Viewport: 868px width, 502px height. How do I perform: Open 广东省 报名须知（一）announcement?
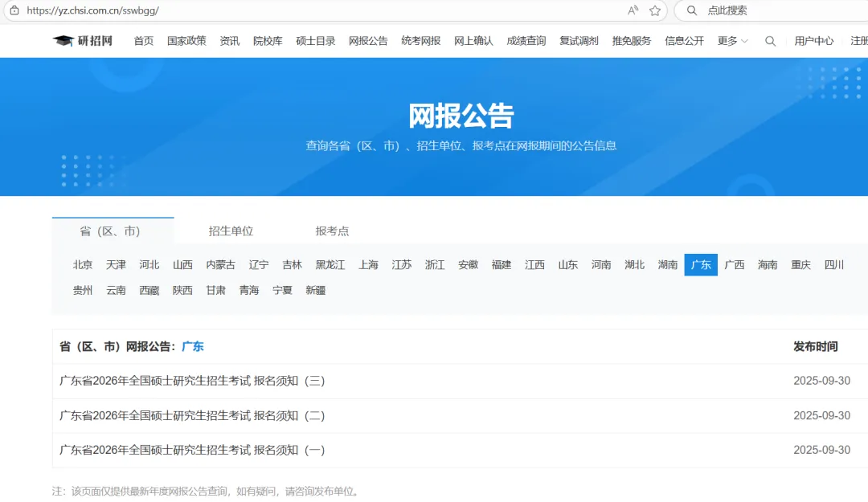(x=192, y=451)
